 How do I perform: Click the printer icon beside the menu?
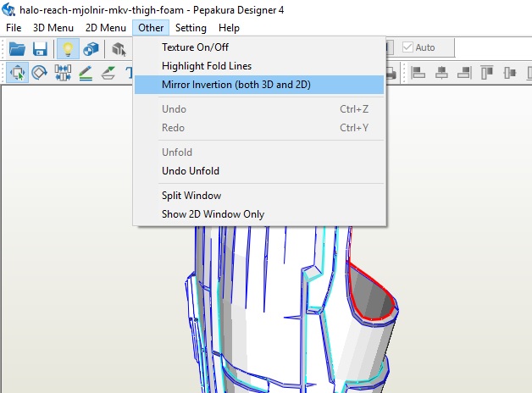391,73
